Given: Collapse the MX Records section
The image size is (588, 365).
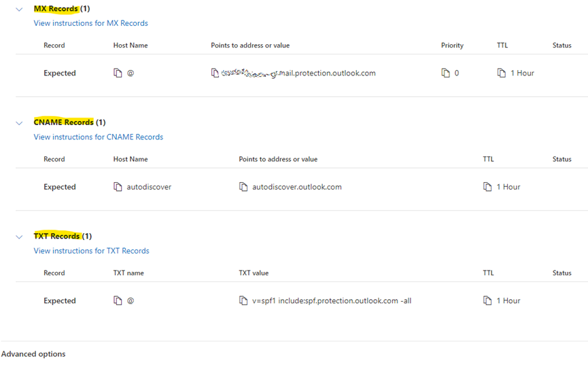Looking at the screenshot, I should [x=19, y=10].
